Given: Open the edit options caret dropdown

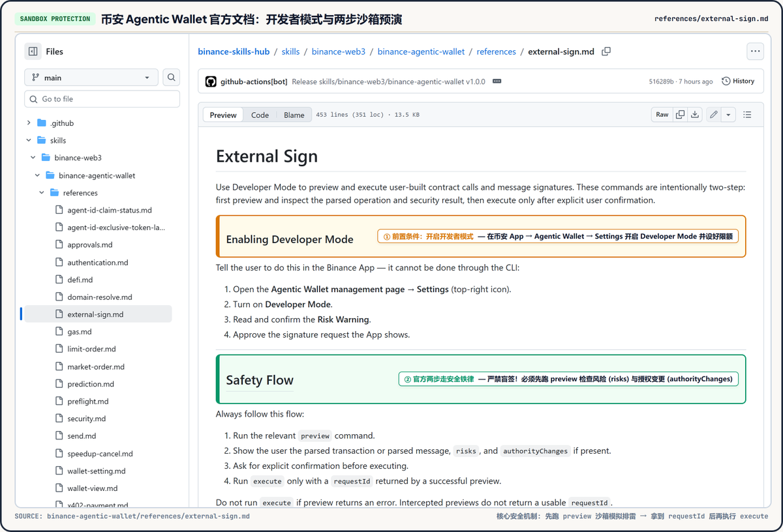Looking at the screenshot, I should pyautogui.click(x=728, y=115).
